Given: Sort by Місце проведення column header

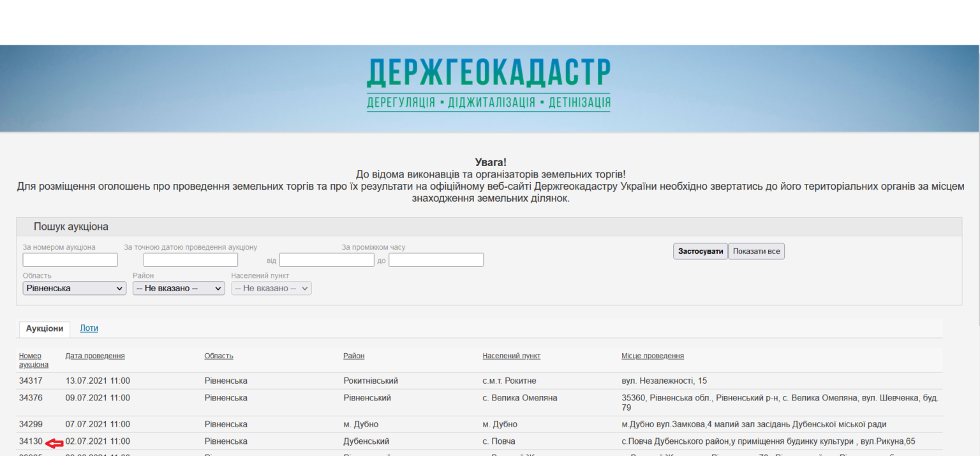Looking at the screenshot, I should click(x=652, y=356).
